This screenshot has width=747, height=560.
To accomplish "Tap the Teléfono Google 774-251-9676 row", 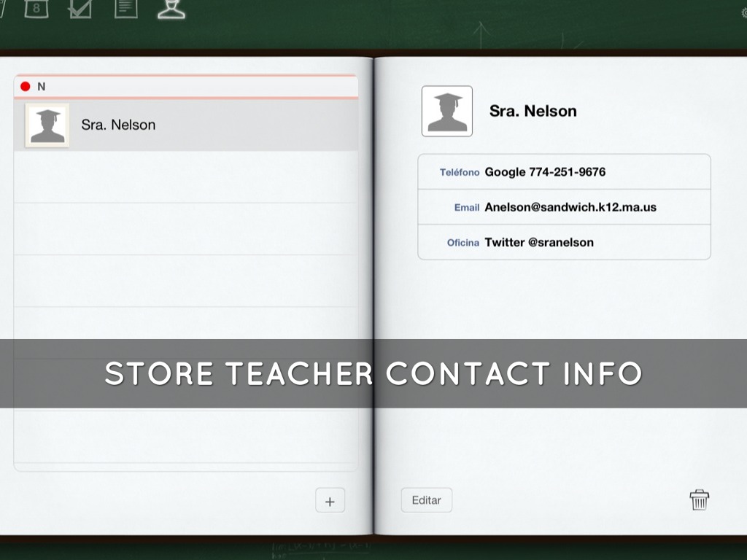I will (564, 172).
